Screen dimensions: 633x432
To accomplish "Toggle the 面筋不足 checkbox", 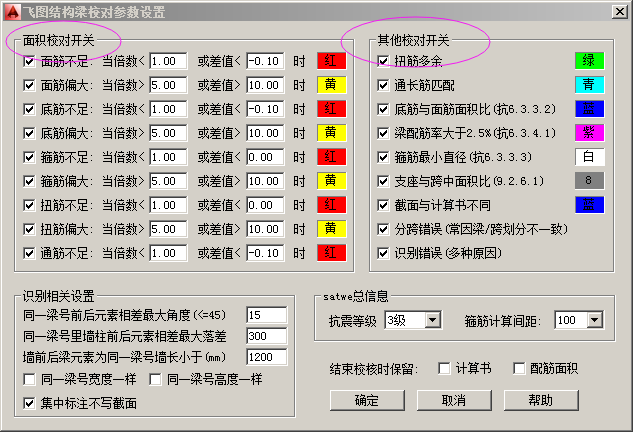I will tap(29, 61).
